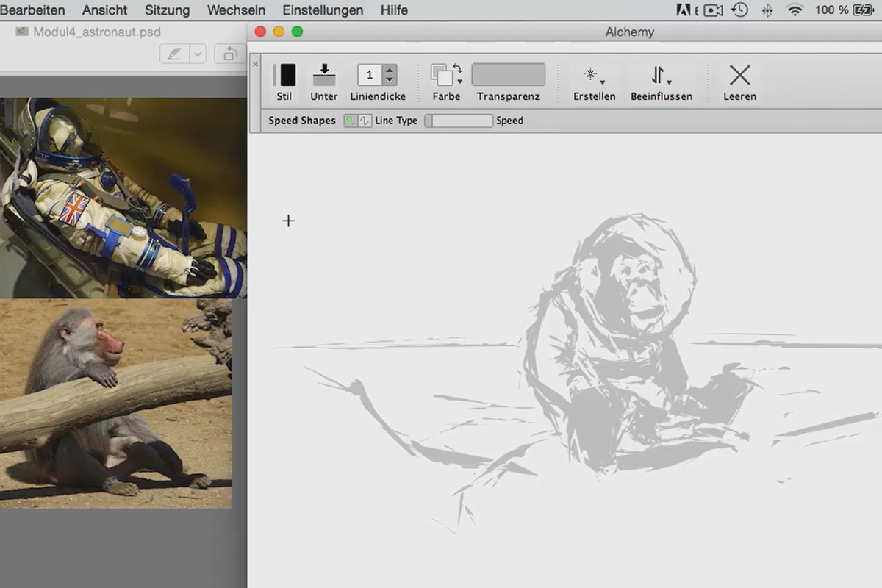Enable the straight Line Type toggle
This screenshot has width=882, height=588.
[x=364, y=119]
